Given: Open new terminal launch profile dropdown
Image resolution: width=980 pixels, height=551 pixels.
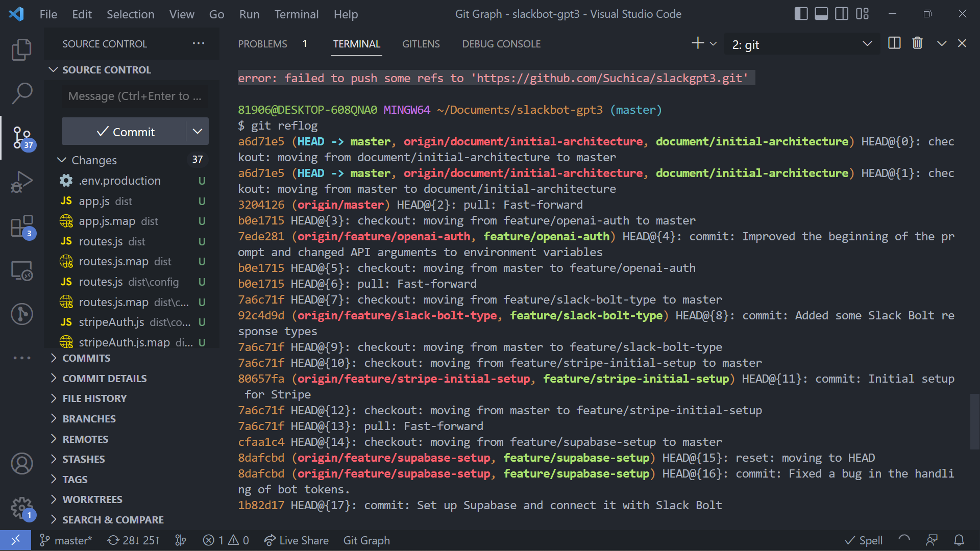Looking at the screenshot, I should 713,44.
